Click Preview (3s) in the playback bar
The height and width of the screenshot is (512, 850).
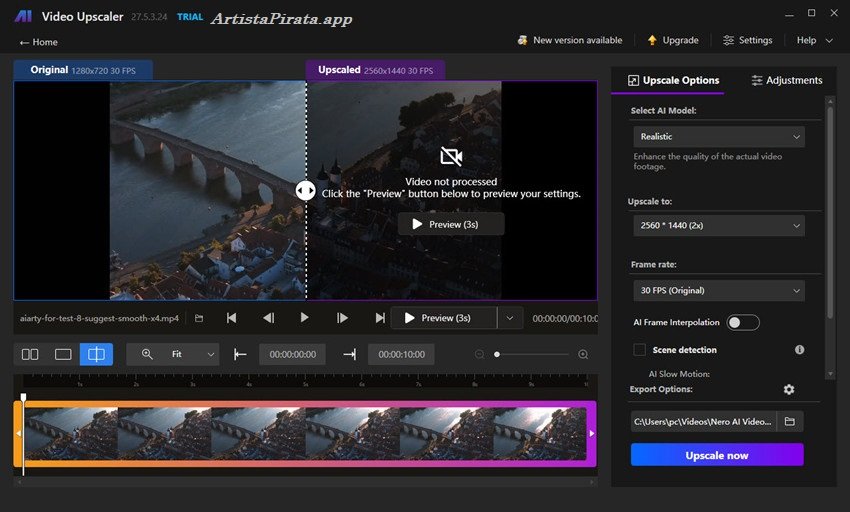click(x=443, y=318)
